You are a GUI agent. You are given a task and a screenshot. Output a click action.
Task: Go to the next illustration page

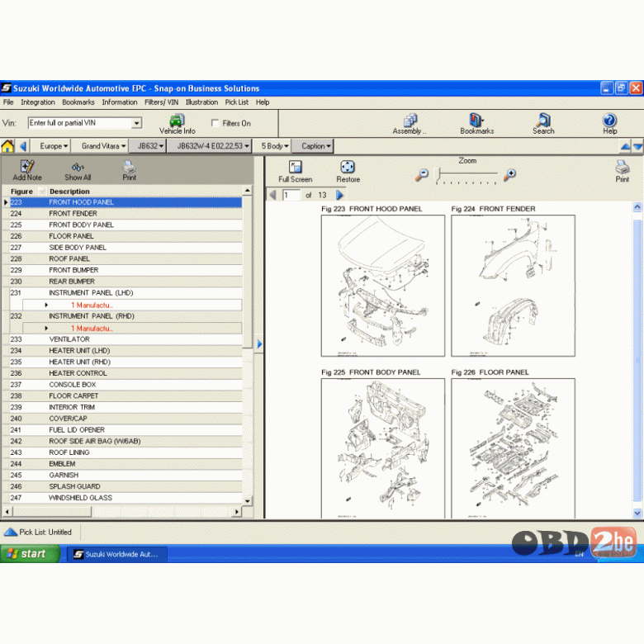click(339, 195)
